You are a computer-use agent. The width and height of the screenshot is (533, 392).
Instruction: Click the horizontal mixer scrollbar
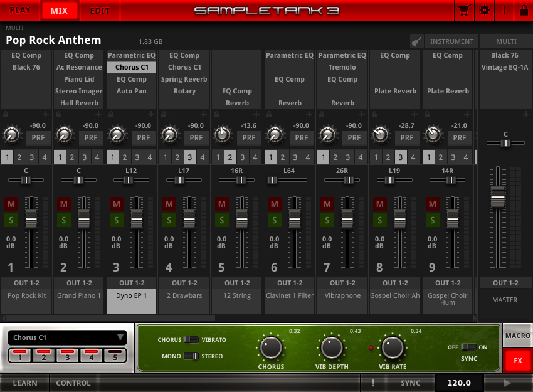110,319
